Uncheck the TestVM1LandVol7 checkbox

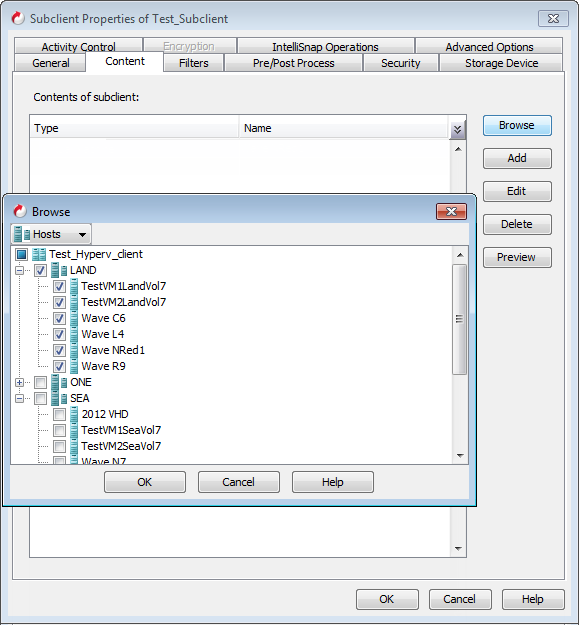[59, 287]
